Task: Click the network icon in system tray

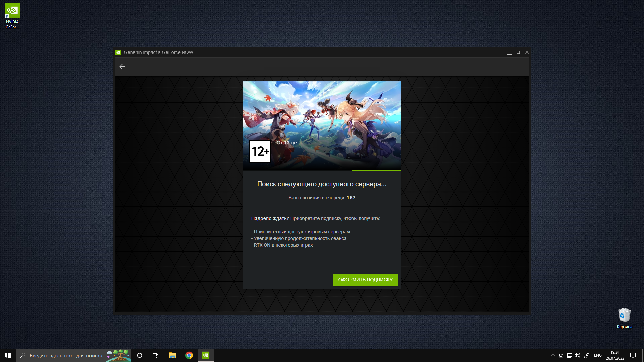Action: (569, 355)
